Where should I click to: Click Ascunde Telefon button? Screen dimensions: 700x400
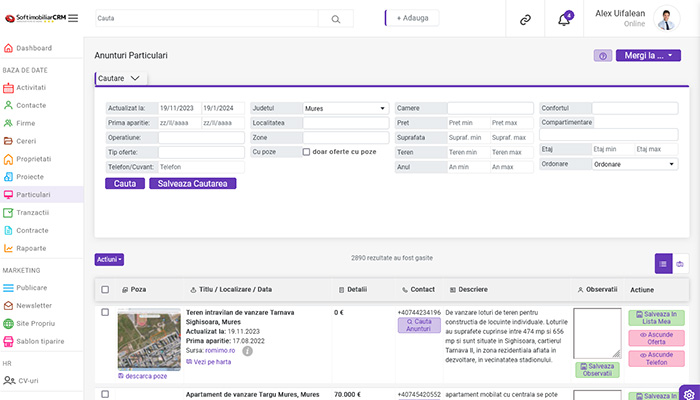point(656,359)
